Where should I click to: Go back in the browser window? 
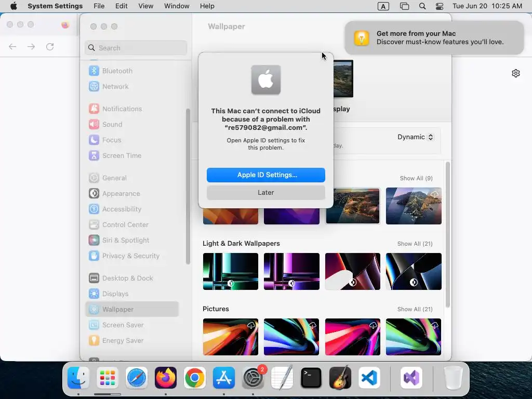click(12, 46)
